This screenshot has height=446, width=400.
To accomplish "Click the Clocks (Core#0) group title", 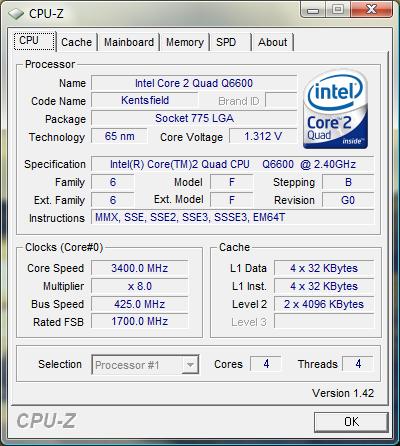I will click(64, 247).
